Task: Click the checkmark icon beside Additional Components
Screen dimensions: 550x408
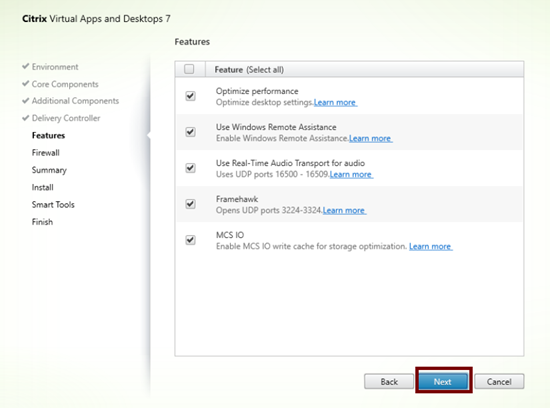Action: [x=25, y=100]
